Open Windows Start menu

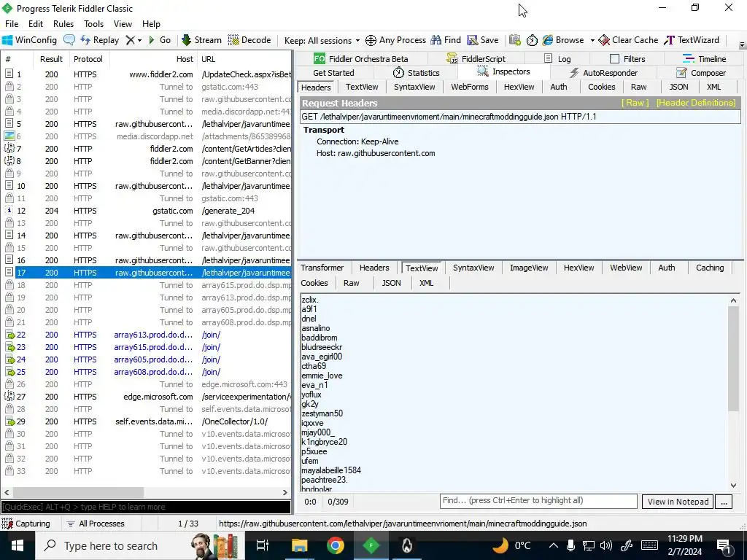(x=18, y=545)
